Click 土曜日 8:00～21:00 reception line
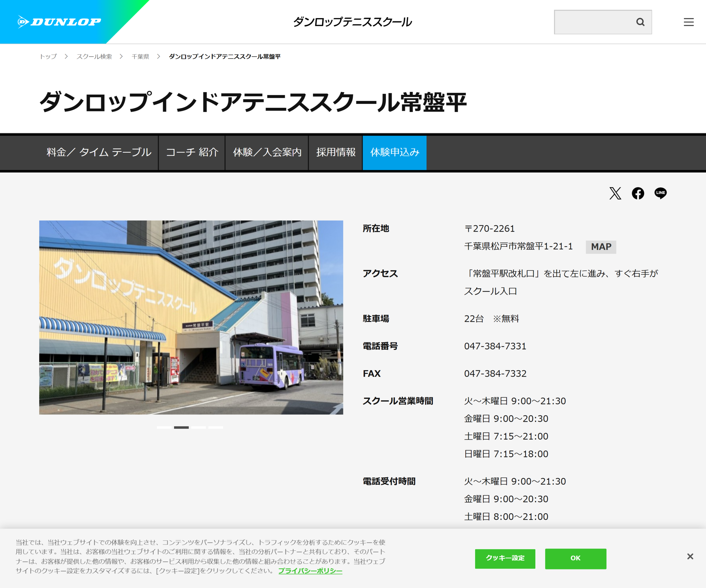Viewport: 706px width, 588px height. click(x=506, y=517)
